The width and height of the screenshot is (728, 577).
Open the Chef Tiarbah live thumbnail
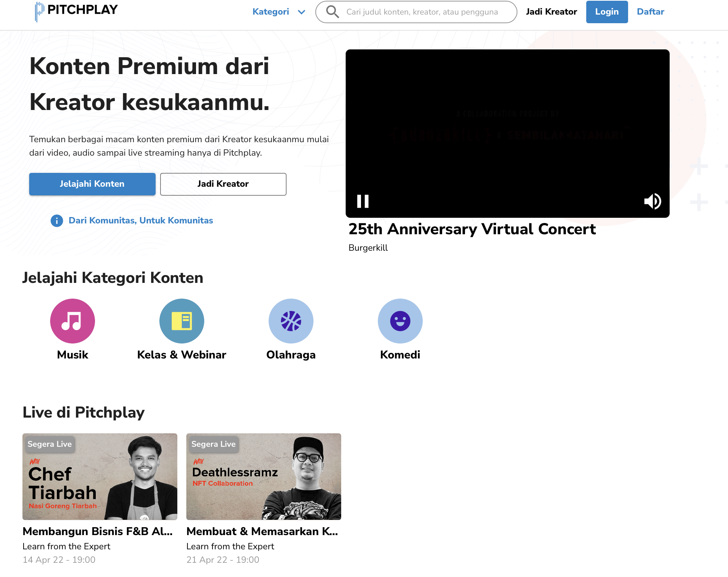click(x=100, y=477)
